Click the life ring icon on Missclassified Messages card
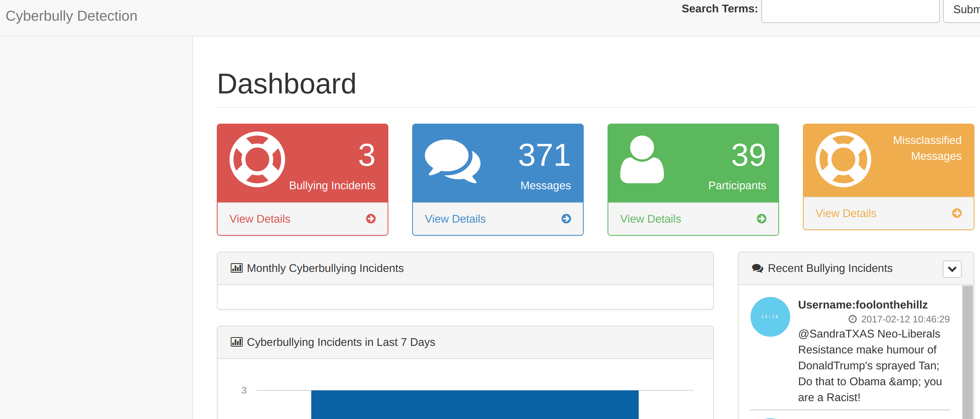 pos(843,159)
